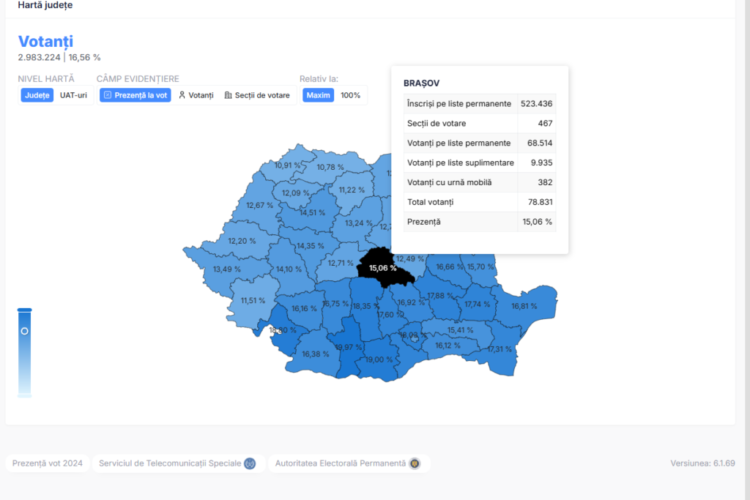The image size is (750, 500).
Task: Set relative scale to 100%
Action: 350,95
